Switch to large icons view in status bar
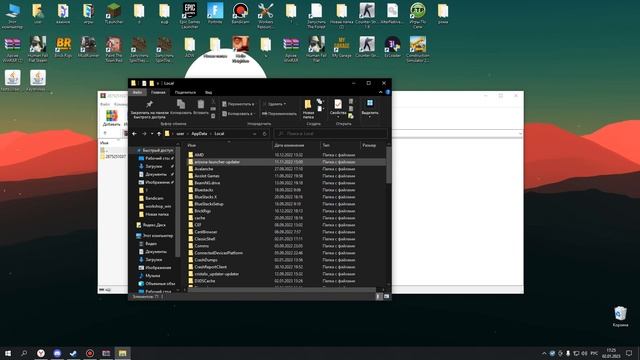Image resolution: width=640 pixels, height=360 pixels. click(386, 297)
